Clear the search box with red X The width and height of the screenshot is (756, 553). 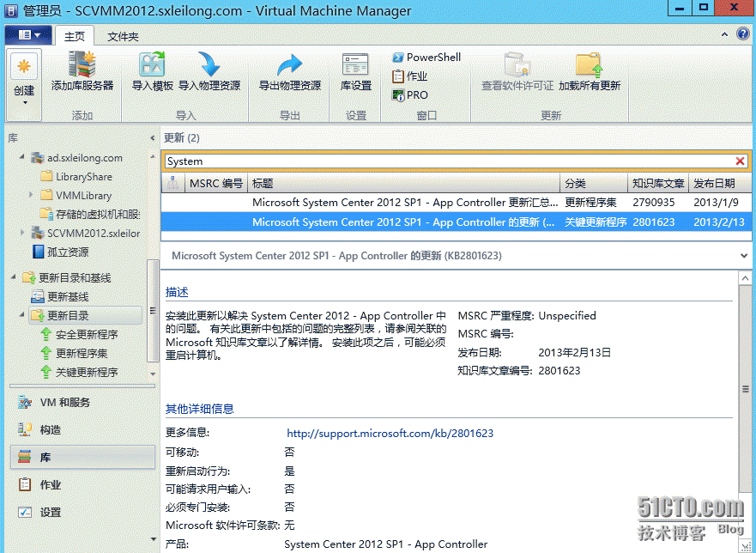click(740, 161)
